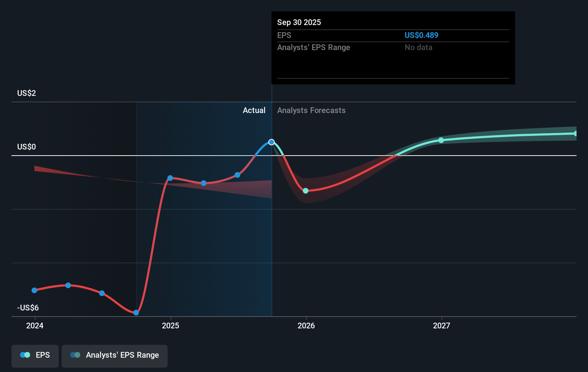Click the US$0.489 EPS value in tooltip
Viewport: 588px width, 372px height.
pos(421,35)
